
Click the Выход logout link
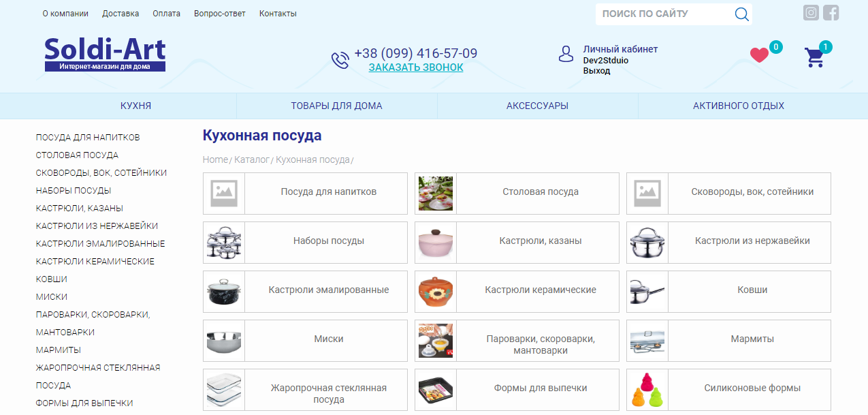[x=596, y=71]
